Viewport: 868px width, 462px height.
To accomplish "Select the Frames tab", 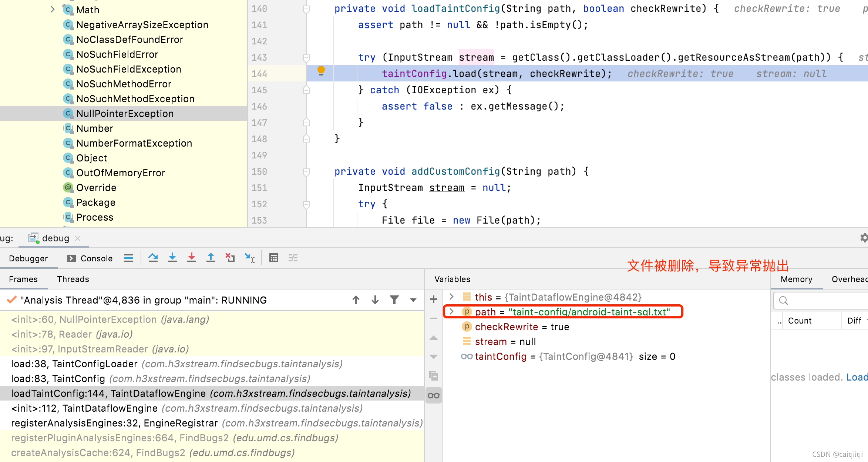I will 23,279.
